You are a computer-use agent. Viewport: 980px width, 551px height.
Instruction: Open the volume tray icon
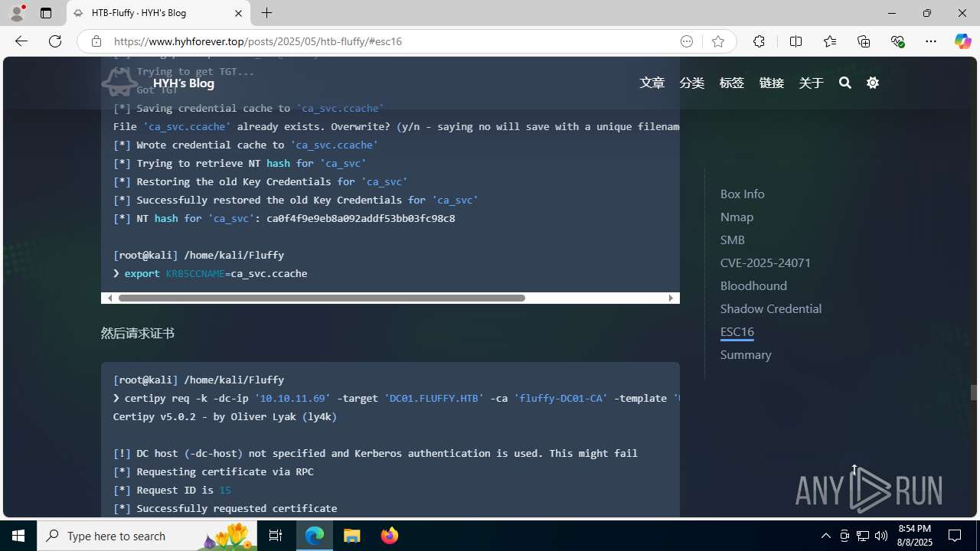click(x=881, y=536)
